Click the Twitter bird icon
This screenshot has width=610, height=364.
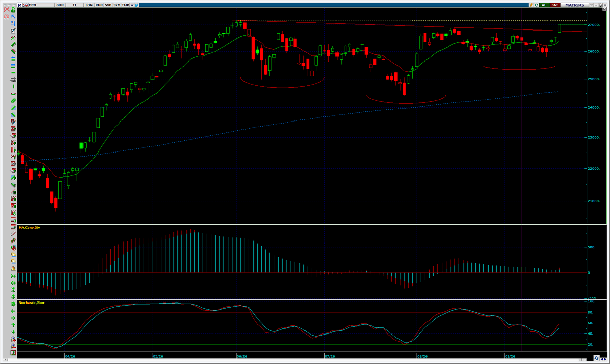tap(136, 5)
